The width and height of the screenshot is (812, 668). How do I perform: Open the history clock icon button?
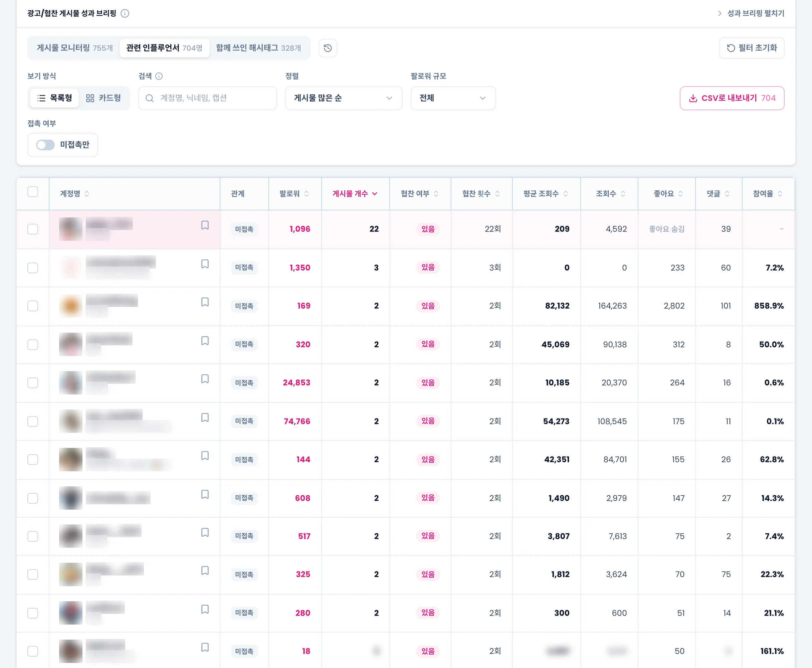(x=328, y=48)
